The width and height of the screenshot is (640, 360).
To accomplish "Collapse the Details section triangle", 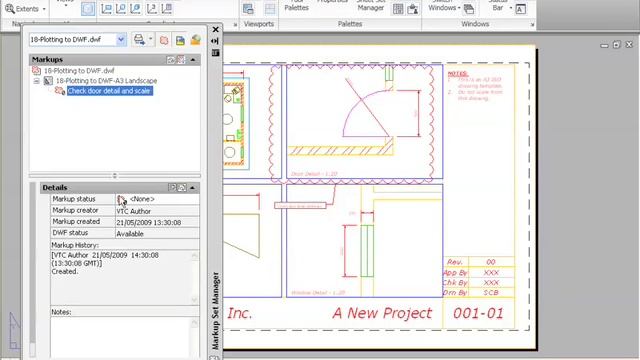I will coord(192,188).
